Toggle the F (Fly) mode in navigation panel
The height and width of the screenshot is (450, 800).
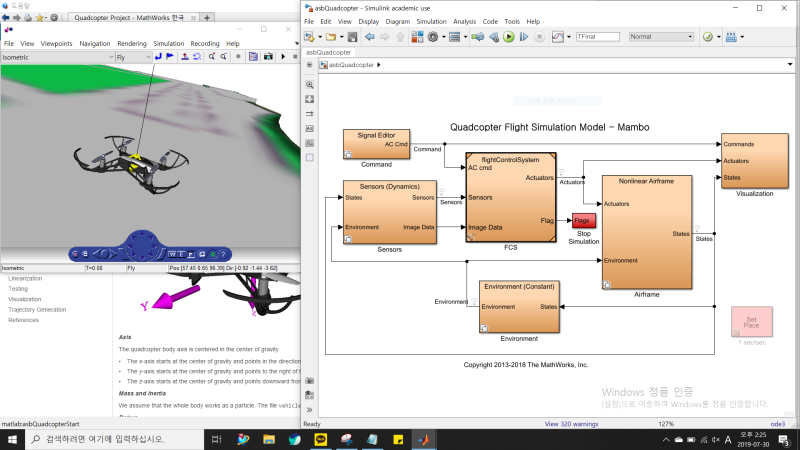(x=190, y=254)
